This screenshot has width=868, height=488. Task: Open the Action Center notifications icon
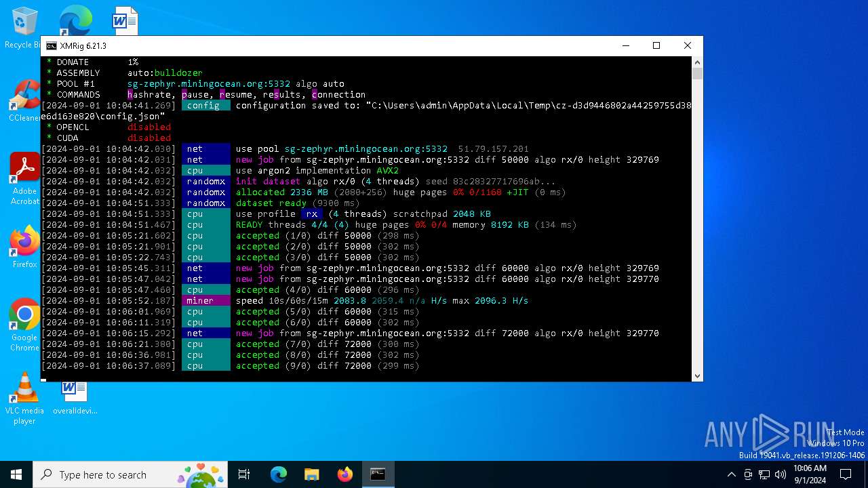pos(846,474)
